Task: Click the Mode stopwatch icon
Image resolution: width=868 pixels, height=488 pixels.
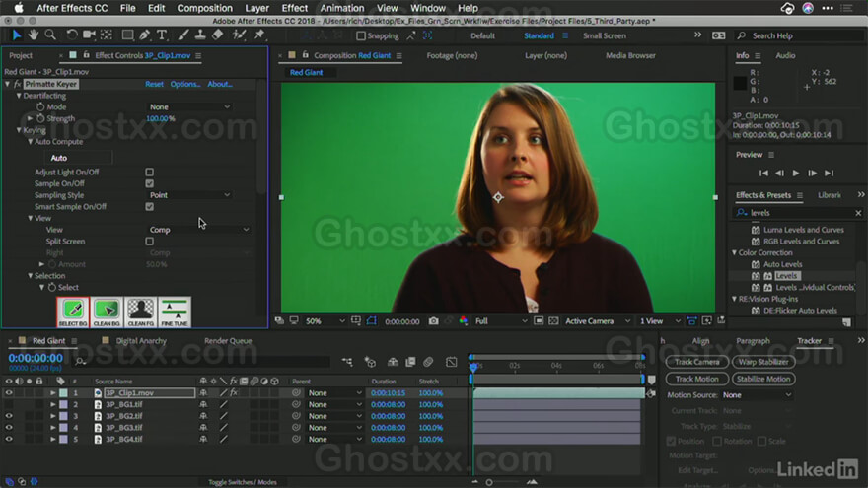Action: point(40,106)
